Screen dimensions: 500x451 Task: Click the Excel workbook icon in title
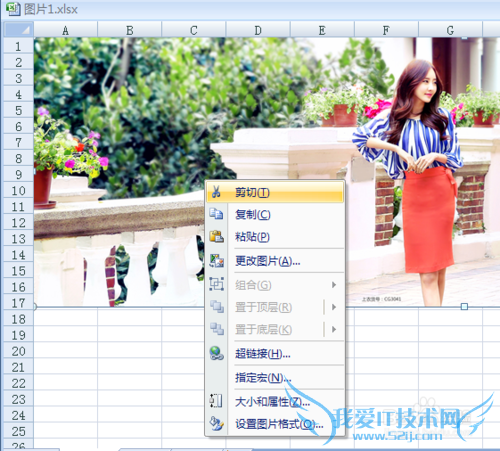[13, 9]
